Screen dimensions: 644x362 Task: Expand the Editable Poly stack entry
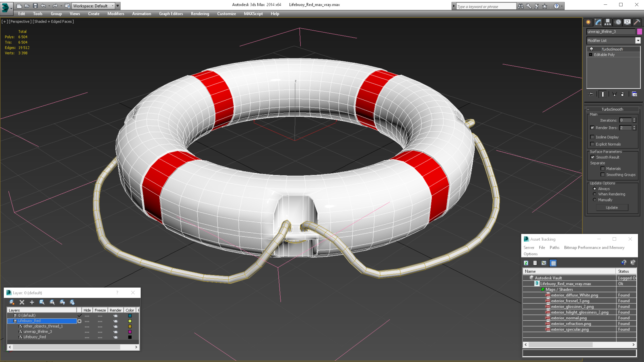tap(591, 55)
